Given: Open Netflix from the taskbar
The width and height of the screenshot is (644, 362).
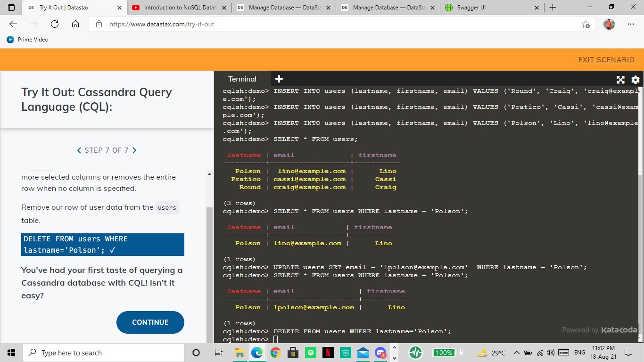Looking at the screenshot, I should (x=328, y=352).
